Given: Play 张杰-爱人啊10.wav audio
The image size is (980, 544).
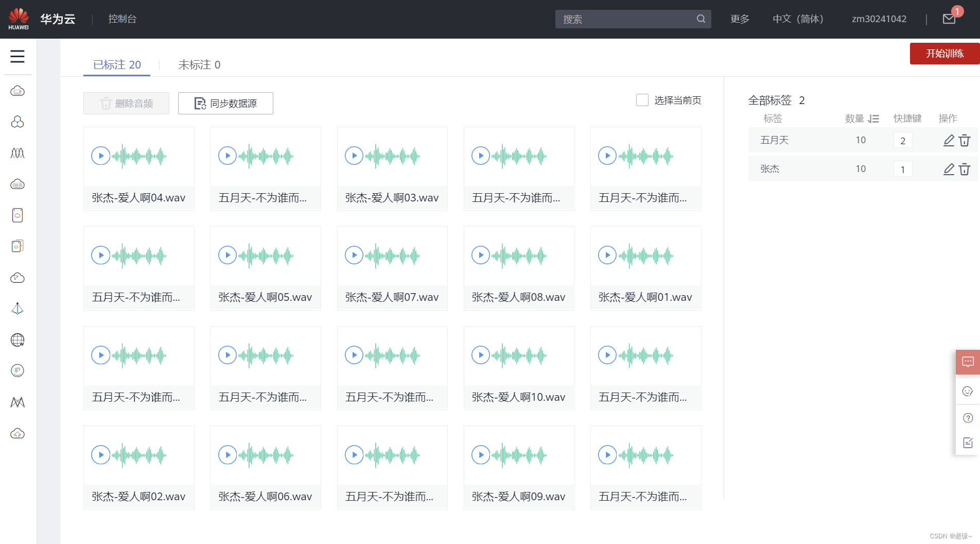Looking at the screenshot, I should point(481,355).
